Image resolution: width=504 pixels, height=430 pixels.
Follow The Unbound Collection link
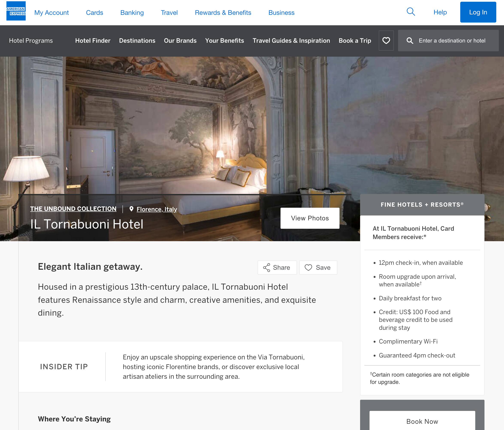73,209
